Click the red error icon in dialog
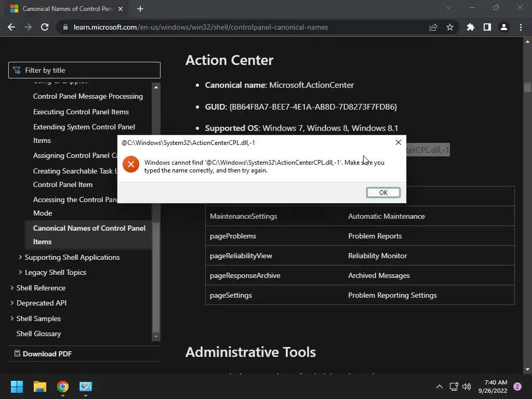 [131, 164]
